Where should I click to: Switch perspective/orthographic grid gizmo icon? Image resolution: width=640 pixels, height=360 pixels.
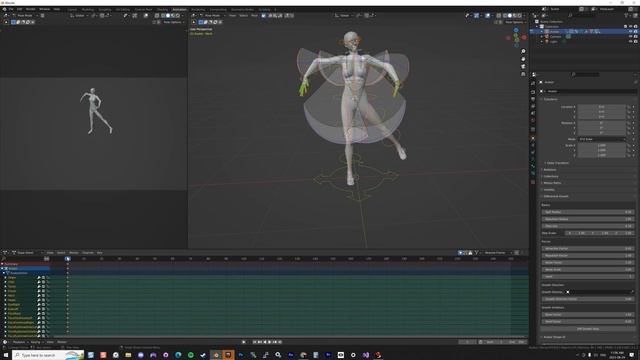[x=523, y=74]
